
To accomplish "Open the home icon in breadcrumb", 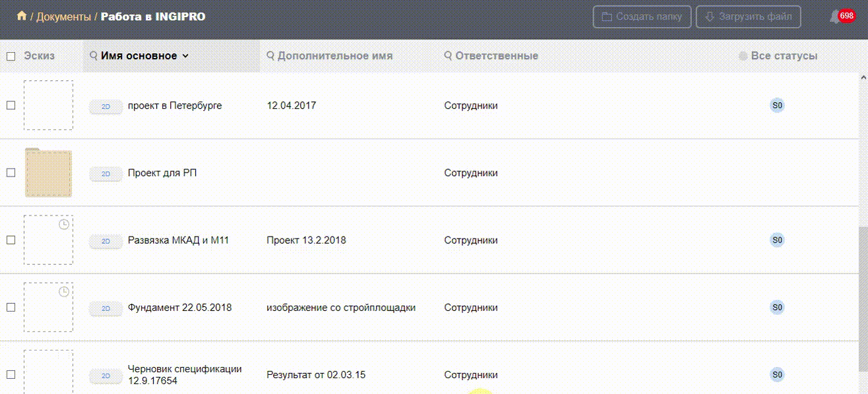I will click(22, 16).
